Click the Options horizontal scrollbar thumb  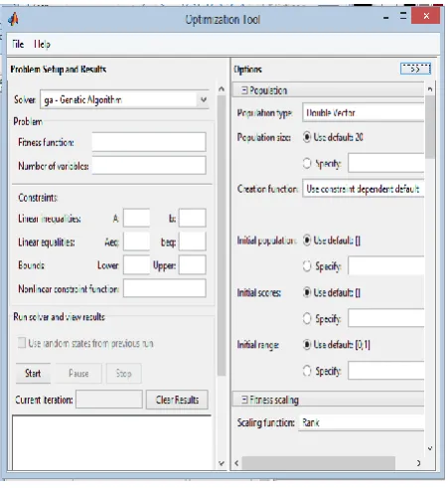coord(319,463)
